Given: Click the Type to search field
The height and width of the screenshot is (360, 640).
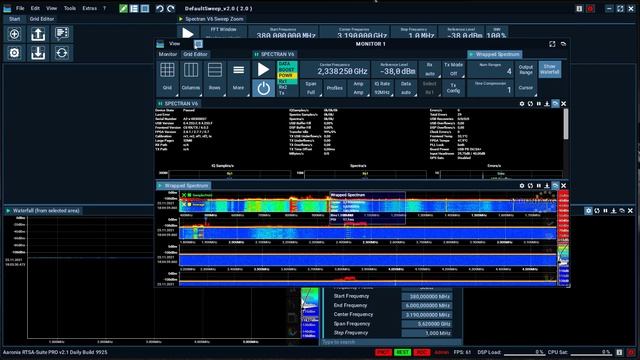Looking at the screenshot, I should [x=392, y=342].
